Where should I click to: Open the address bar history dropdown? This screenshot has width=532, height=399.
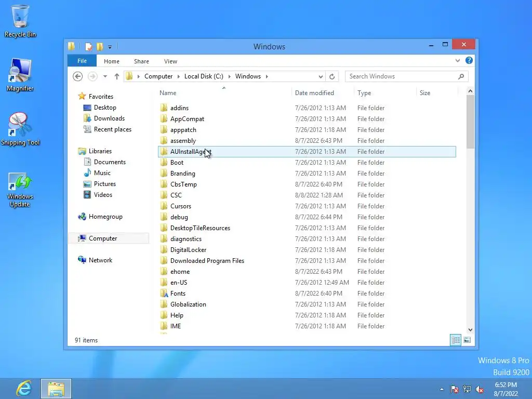tap(320, 77)
